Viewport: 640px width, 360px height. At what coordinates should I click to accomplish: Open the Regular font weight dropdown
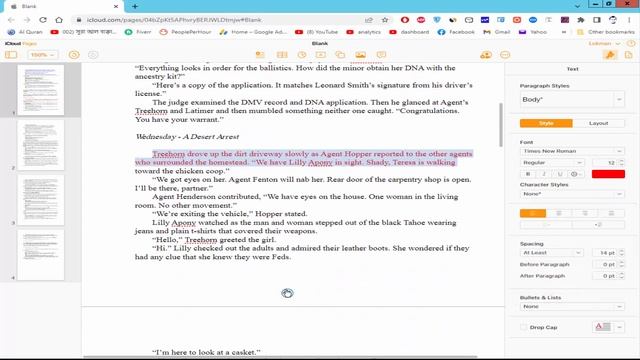[552, 162]
